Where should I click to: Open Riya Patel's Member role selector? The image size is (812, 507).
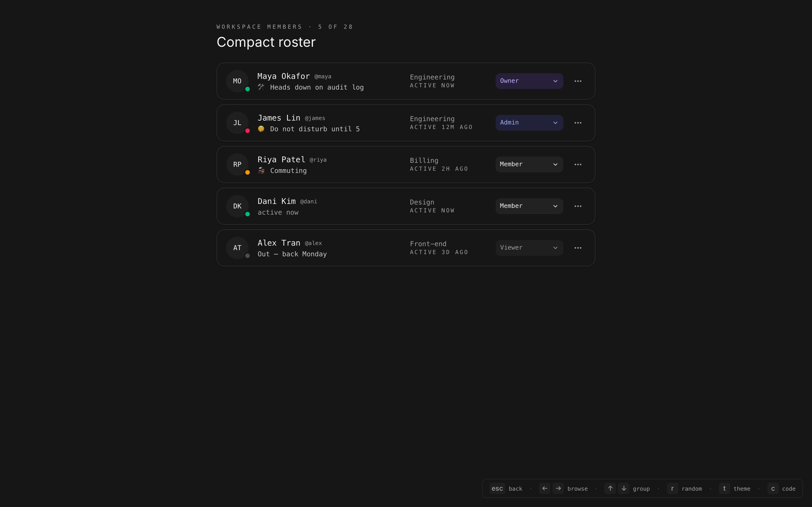pyautogui.click(x=529, y=164)
